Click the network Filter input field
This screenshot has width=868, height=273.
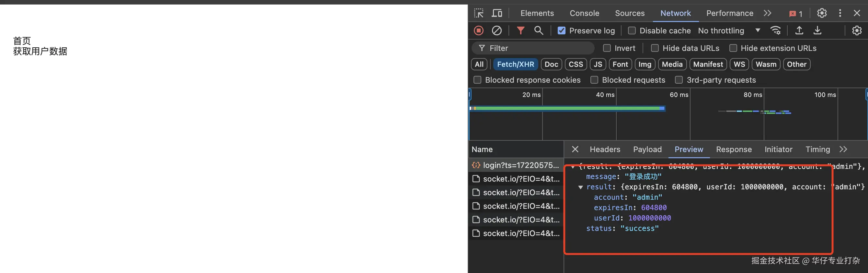(x=533, y=48)
